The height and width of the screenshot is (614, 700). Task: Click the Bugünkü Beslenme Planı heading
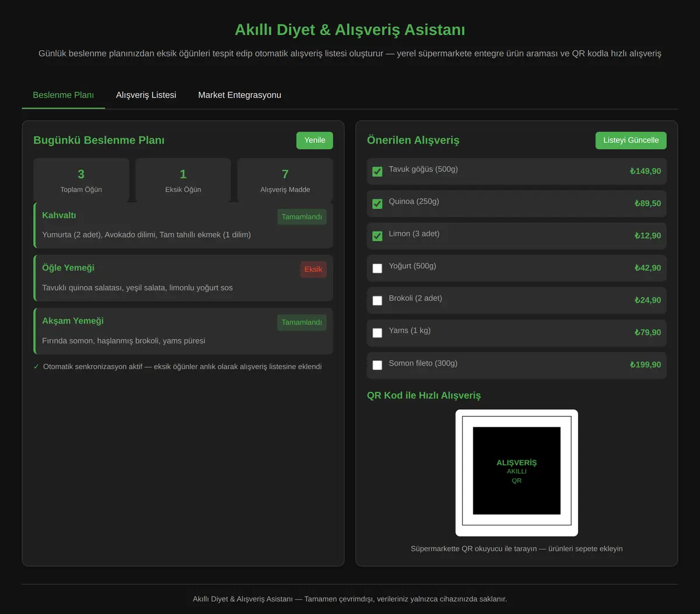(x=99, y=141)
